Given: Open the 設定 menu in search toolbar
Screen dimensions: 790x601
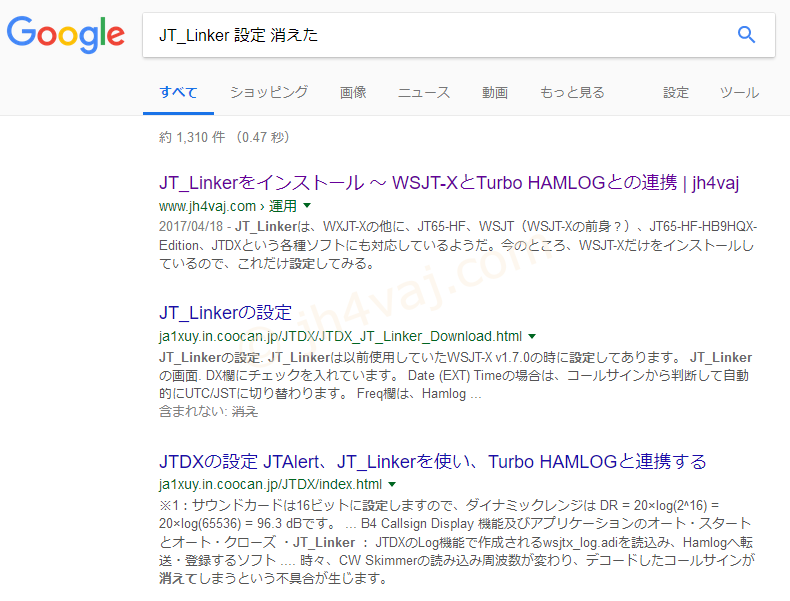Looking at the screenshot, I should (x=676, y=93).
